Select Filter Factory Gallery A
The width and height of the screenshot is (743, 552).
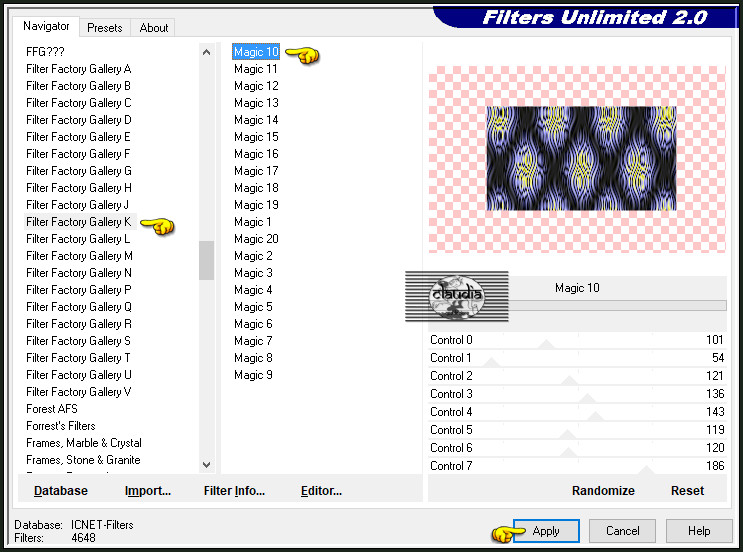pos(79,69)
